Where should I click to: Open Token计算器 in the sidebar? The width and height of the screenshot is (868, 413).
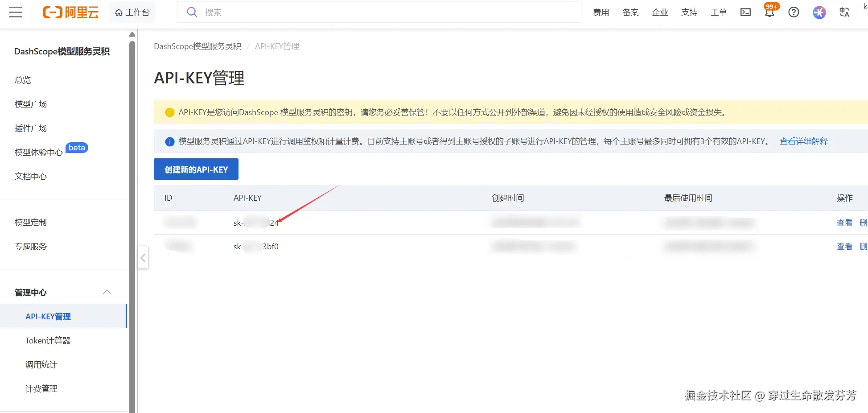coord(48,341)
